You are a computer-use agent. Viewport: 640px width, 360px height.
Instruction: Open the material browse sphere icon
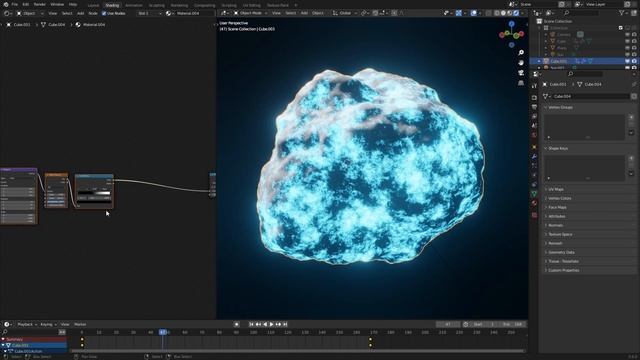point(169,13)
